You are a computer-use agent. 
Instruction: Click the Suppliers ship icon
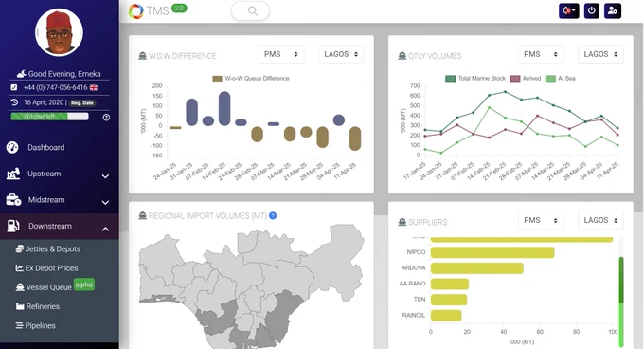[402, 222]
